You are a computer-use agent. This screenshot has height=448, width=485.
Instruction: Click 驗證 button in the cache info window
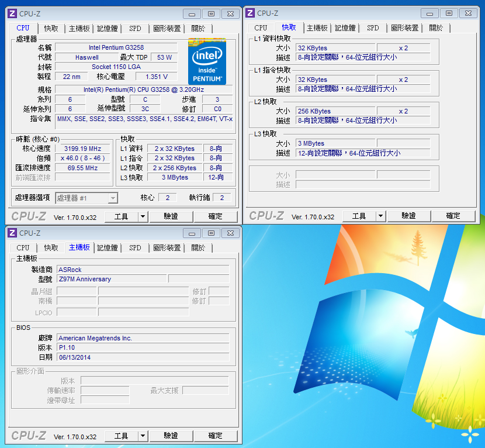pos(409,216)
